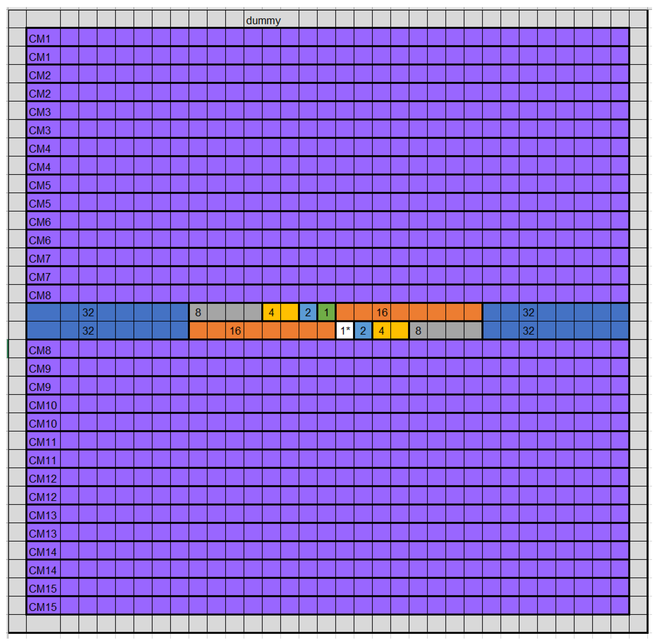The width and height of the screenshot is (656, 644).
Task: Select the upper-row gray cell labeled 8
Action: pos(198,312)
